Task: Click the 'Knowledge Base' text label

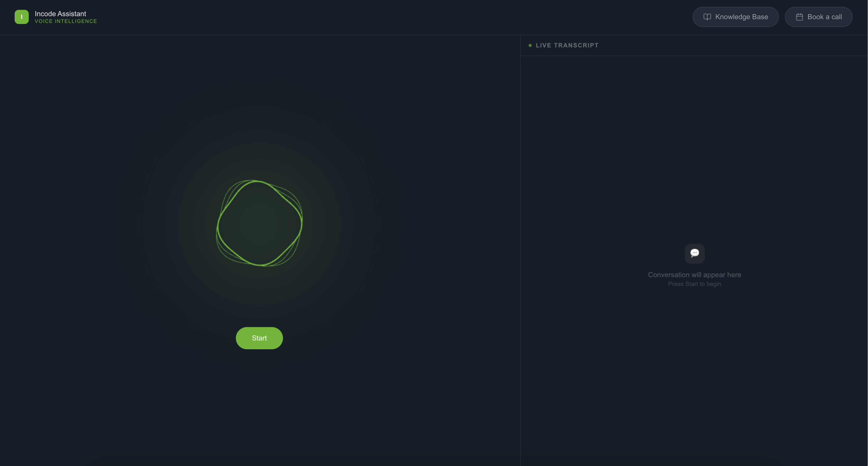Action: [741, 17]
